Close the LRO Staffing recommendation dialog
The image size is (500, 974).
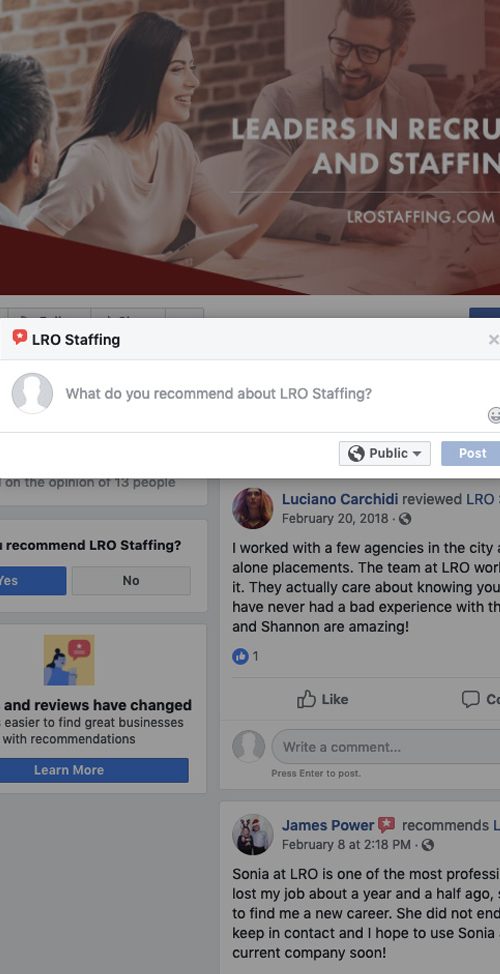[493, 339]
